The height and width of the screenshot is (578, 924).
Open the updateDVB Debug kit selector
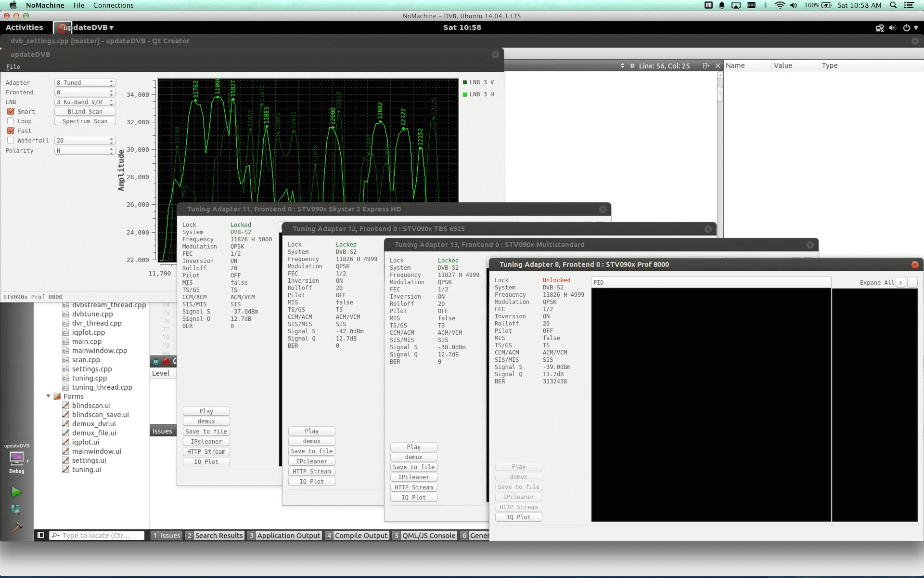click(17, 458)
